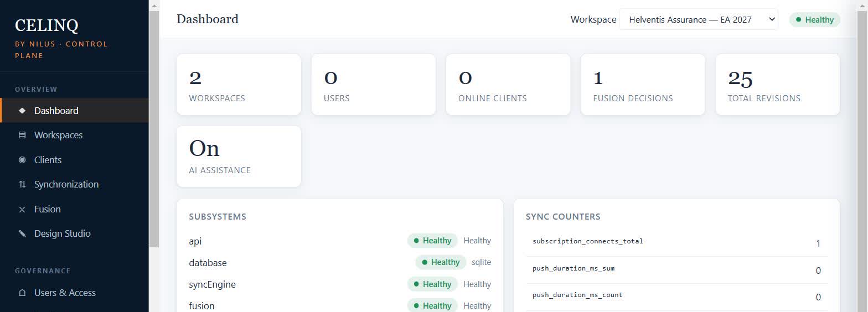
Task: Open the Synchronization page
Action: point(75,184)
